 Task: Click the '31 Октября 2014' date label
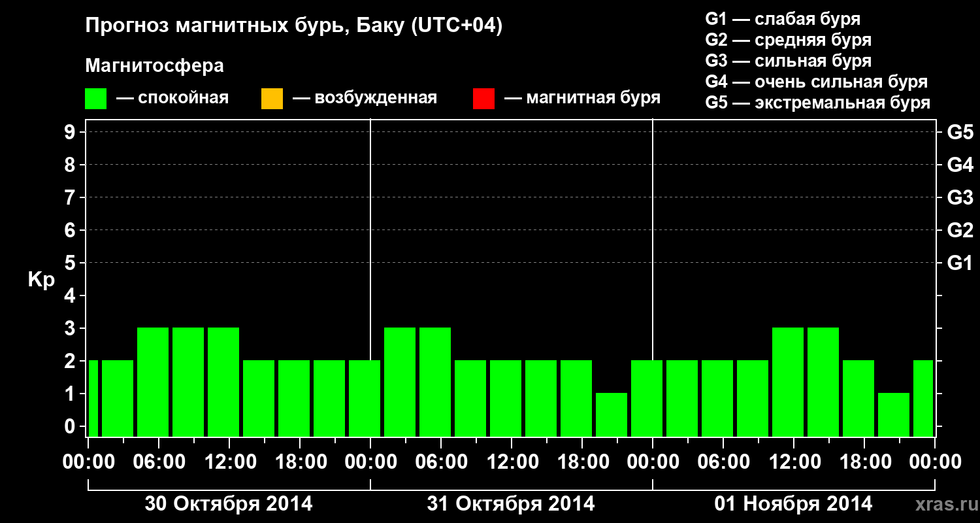(x=511, y=503)
